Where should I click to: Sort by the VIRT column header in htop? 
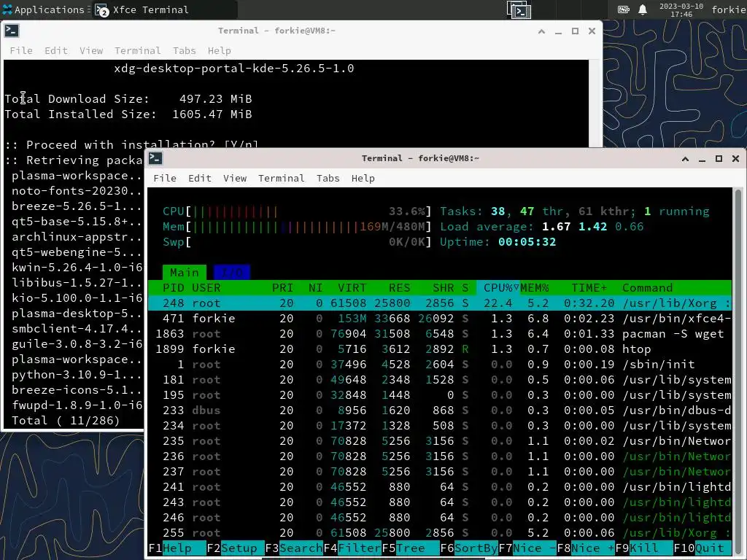coord(352,287)
